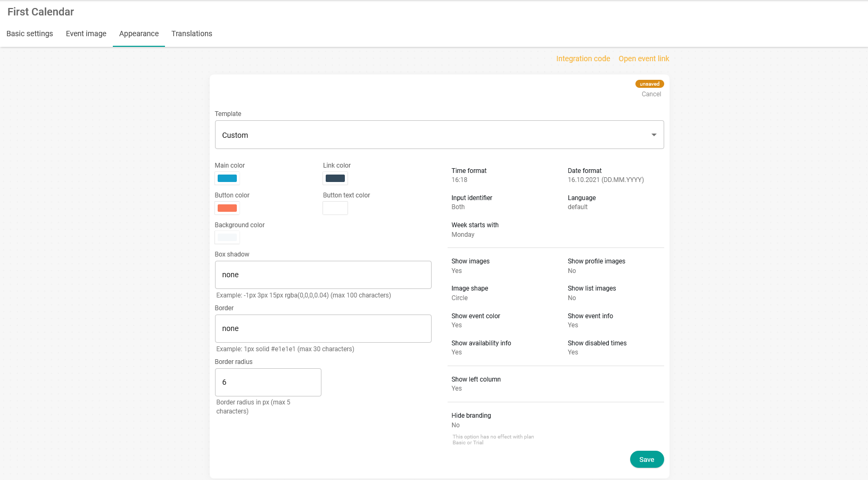
Task: Open the Event image tab
Action: pos(86,34)
